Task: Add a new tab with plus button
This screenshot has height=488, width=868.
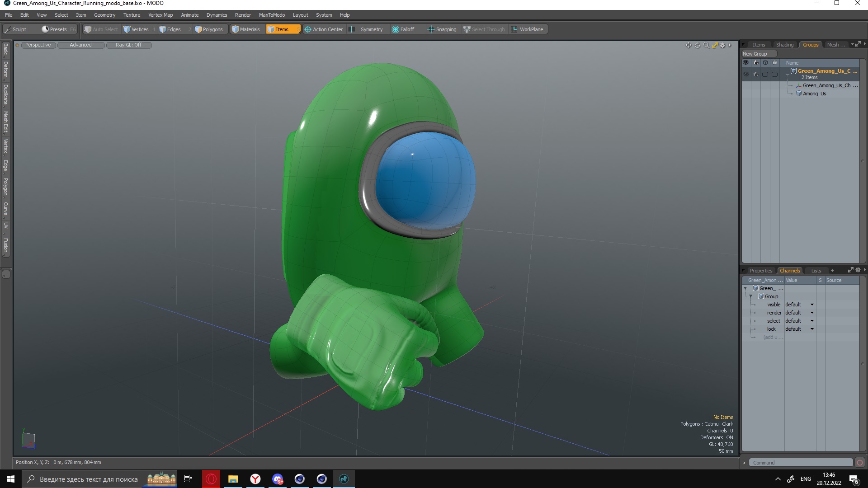Action: [x=832, y=271]
